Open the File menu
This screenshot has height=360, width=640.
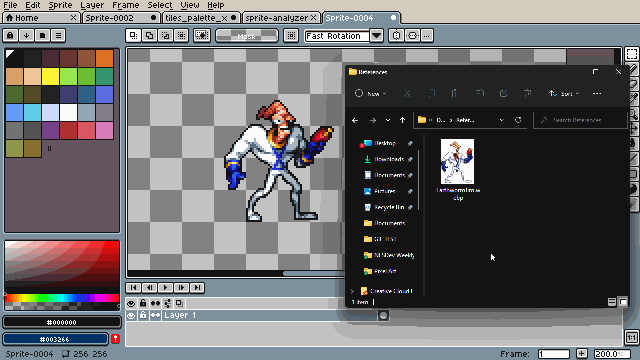(x=10, y=5)
